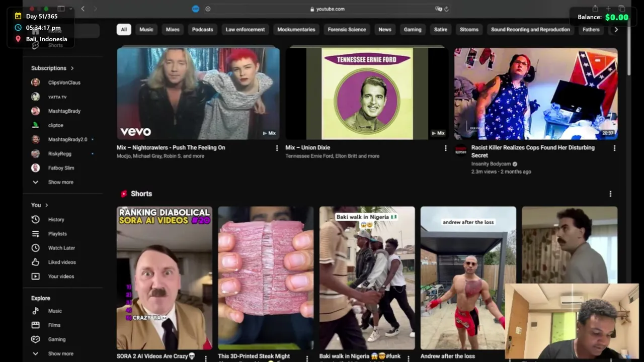Open options menu for Nightcrawlers mix
644x362 pixels.
(x=277, y=148)
